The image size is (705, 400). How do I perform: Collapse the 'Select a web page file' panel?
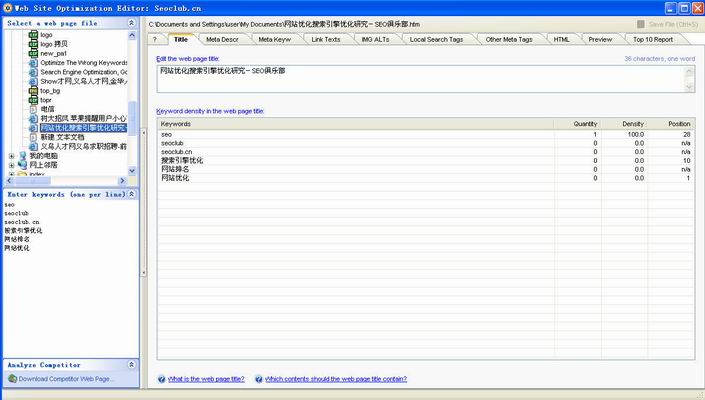pos(131,23)
